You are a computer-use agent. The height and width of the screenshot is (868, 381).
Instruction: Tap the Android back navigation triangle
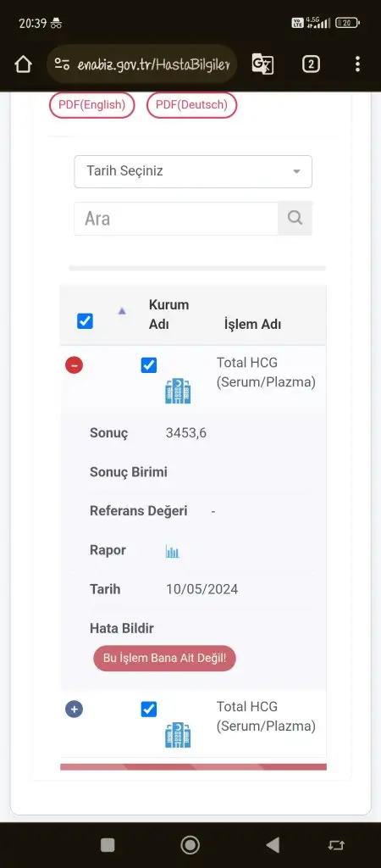pos(272,845)
